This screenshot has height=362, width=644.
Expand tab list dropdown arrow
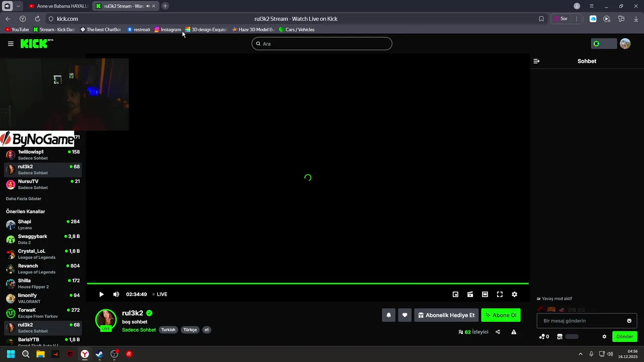point(18,6)
